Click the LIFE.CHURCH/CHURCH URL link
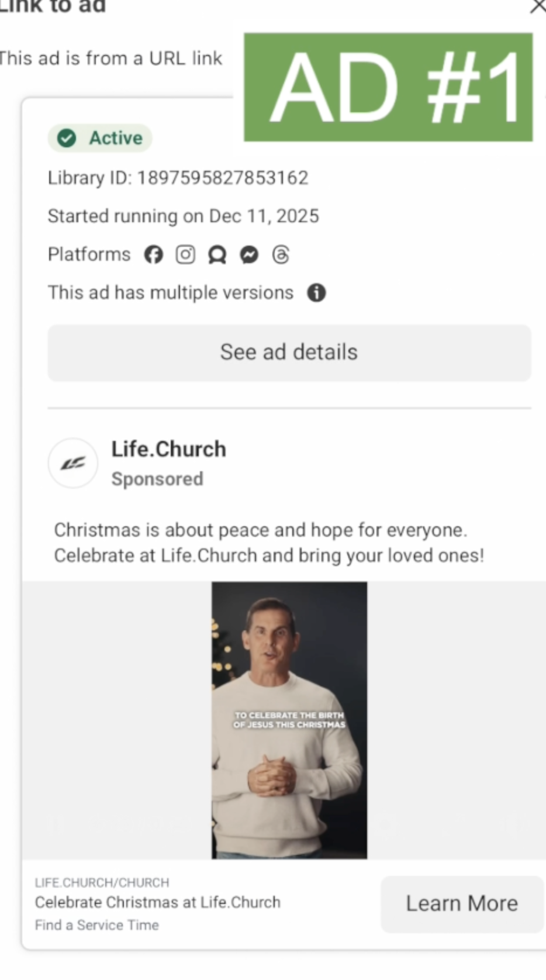The height and width of the screenshot is (980, 546). 102,882
